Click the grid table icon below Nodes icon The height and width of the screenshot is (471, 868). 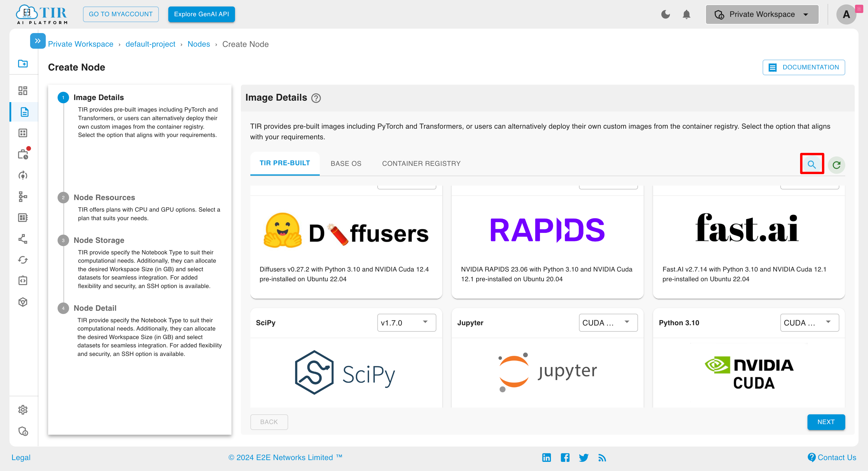click(x=23, y=133)
